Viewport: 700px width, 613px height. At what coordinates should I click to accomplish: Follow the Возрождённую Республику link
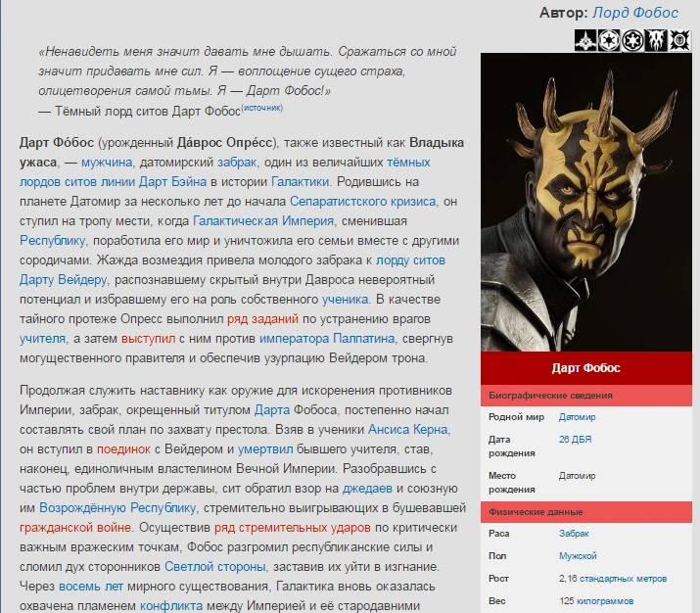point(117,508)
